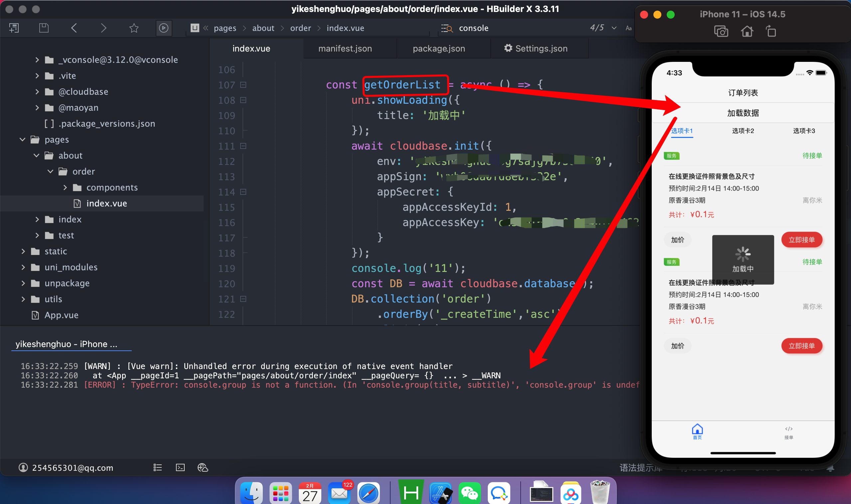
Task: Tap the 加载数据 button in simulator
Action: [743, 113]
